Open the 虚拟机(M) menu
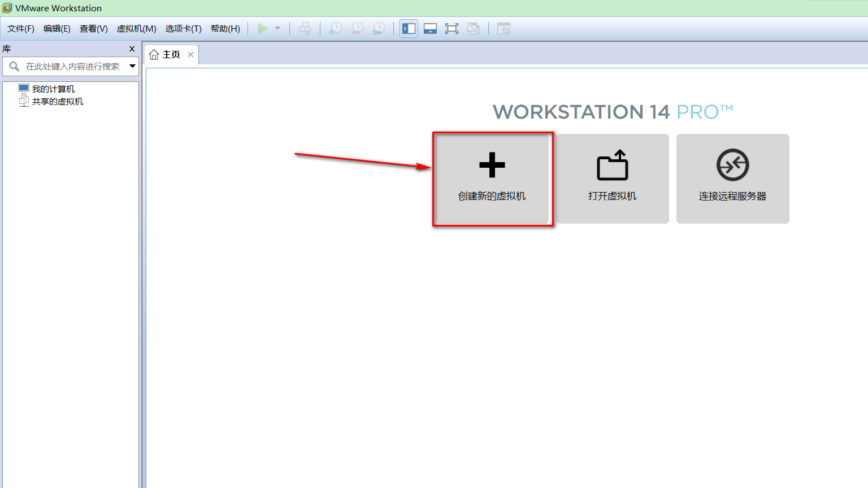 pyautogui.click(x=136, y=28)
